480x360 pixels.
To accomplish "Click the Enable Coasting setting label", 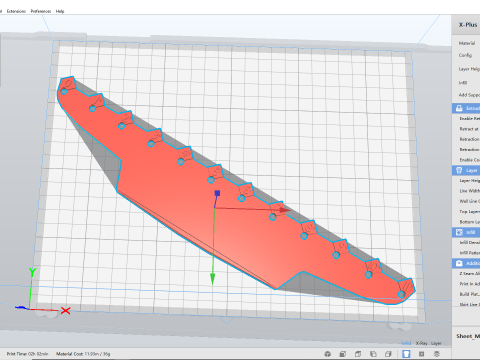I will click(x=470, y=160).
